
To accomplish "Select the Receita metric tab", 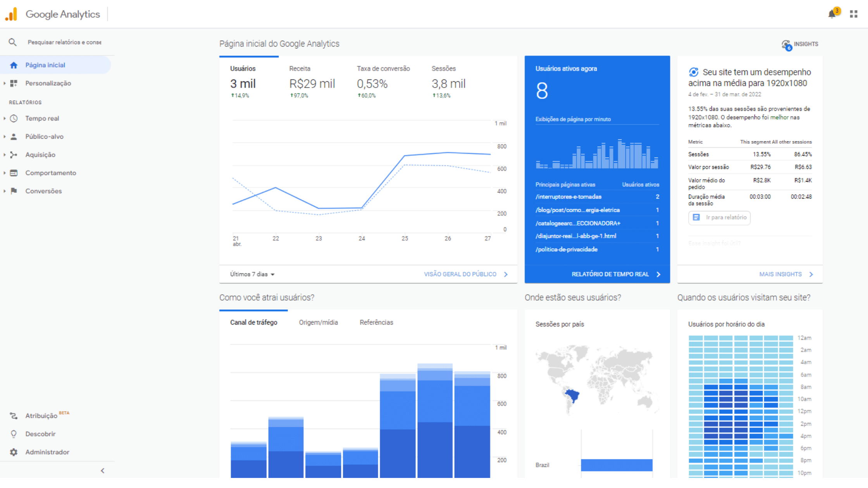I will [312, 82].
